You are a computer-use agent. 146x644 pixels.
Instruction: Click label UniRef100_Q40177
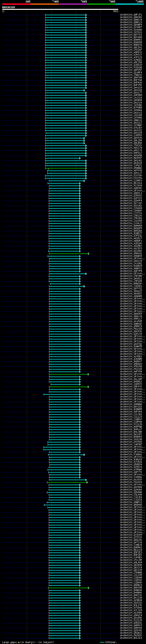[x=131, y=93]
